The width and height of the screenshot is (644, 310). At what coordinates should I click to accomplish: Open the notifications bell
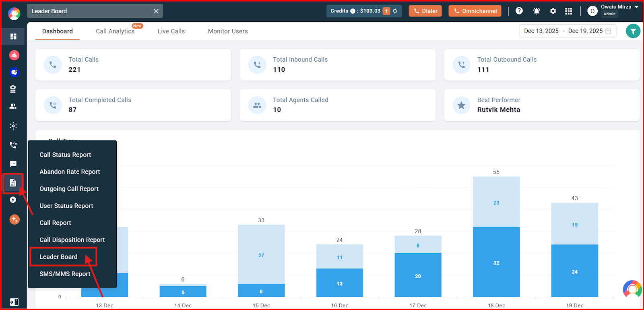tap(537, 11)
